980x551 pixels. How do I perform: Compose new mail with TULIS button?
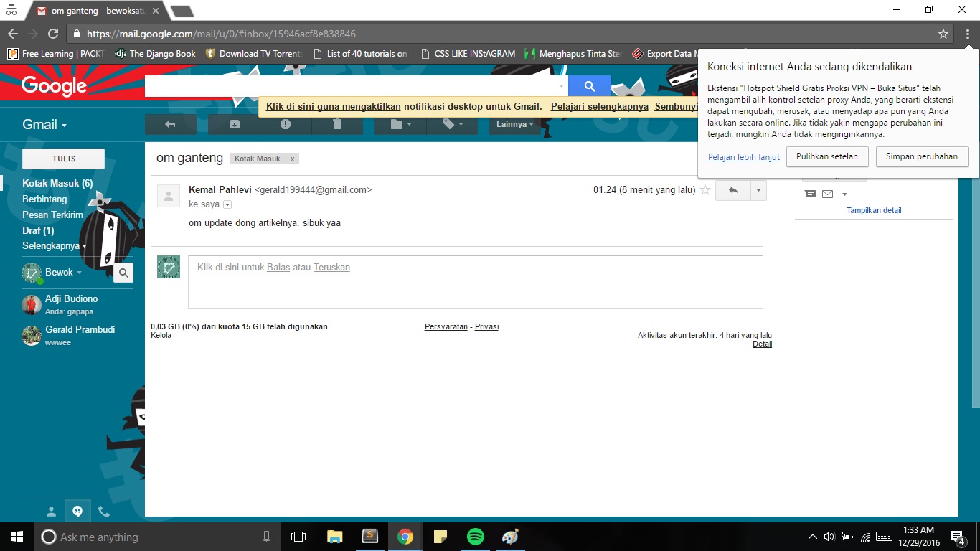pyautogui.click(x=64, y=159)
